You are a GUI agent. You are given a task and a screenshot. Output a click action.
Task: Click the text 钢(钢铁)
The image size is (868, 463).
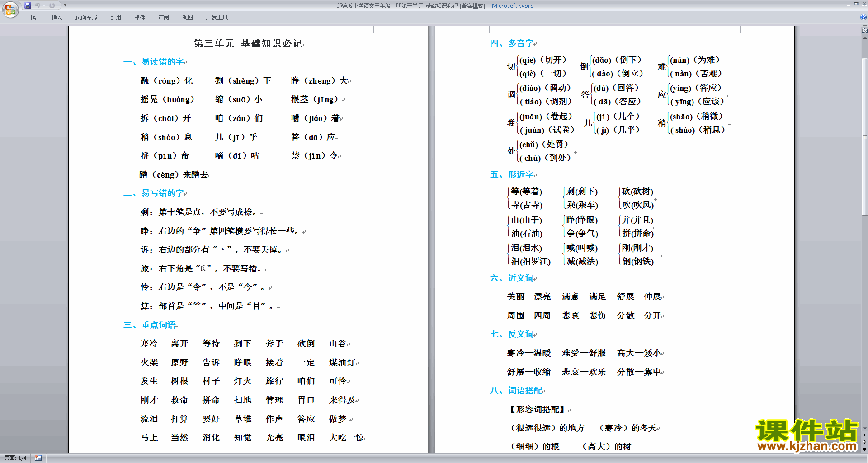pos(638,262)
